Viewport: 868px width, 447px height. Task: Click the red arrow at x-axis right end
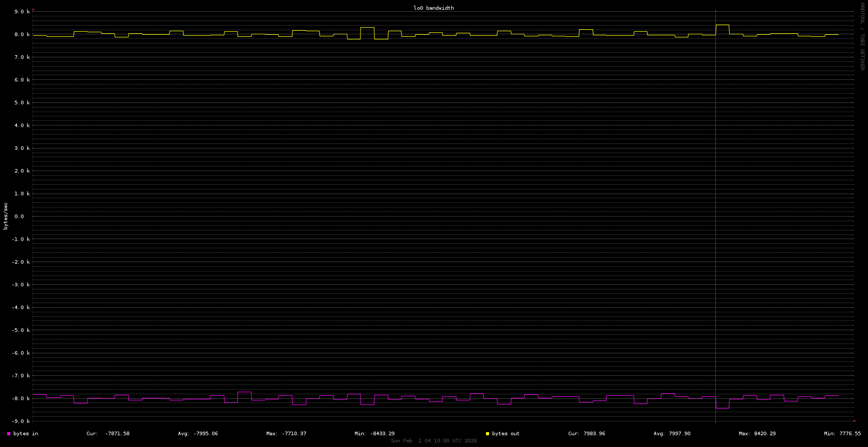pos(854,421)
